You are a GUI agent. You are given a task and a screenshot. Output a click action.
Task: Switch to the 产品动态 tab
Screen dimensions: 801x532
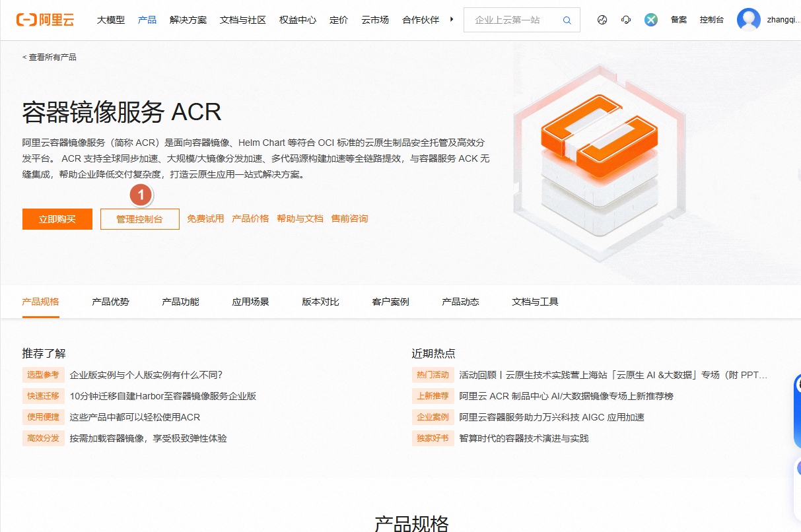pyautogui.click(x=461, y=302)
